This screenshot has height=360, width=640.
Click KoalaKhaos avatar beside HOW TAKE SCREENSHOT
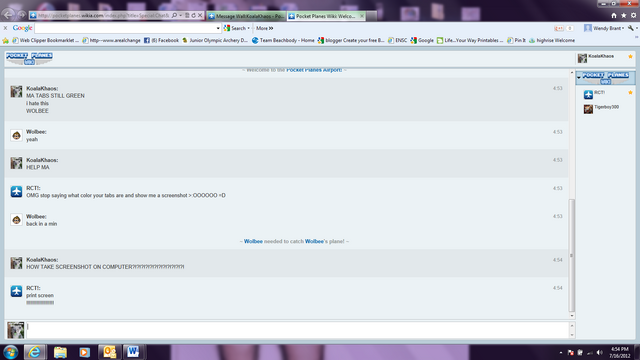click(x=16, y=263)
